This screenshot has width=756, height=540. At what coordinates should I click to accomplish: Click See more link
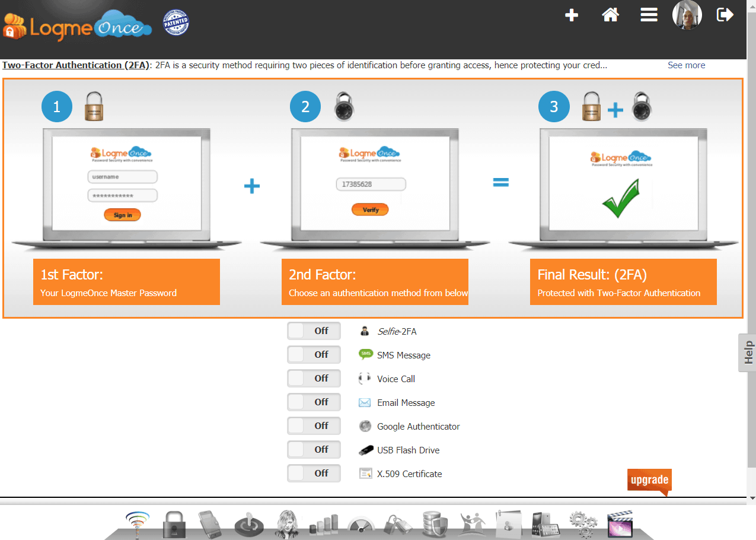(686, 65)
